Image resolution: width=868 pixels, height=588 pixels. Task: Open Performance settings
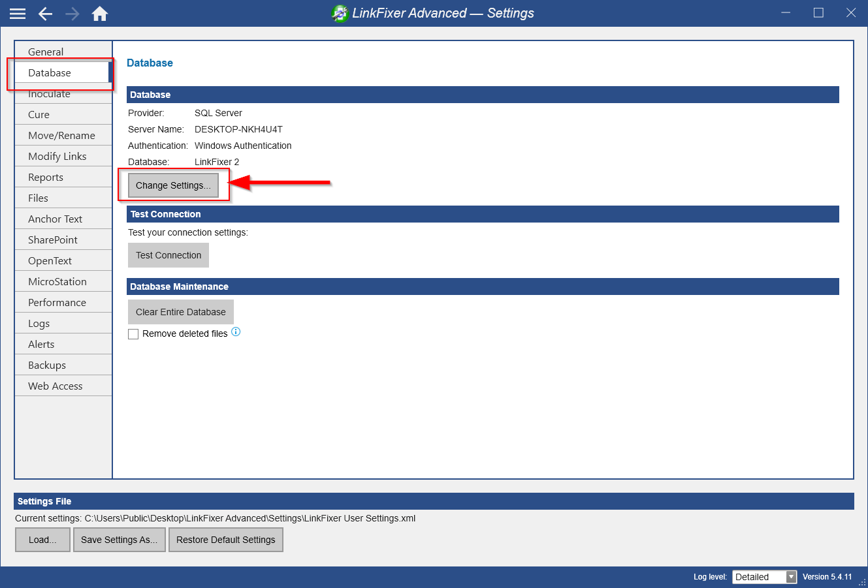pyautogui.click(x=63, y=302)
